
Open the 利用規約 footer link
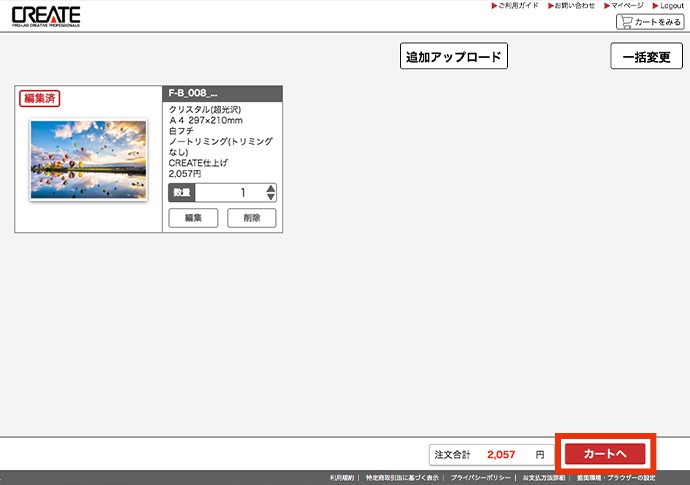coord(342,478)
